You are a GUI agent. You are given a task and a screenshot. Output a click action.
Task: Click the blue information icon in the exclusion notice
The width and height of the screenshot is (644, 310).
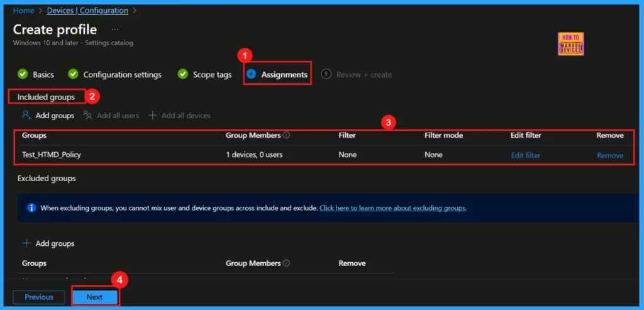click(31, 208)
